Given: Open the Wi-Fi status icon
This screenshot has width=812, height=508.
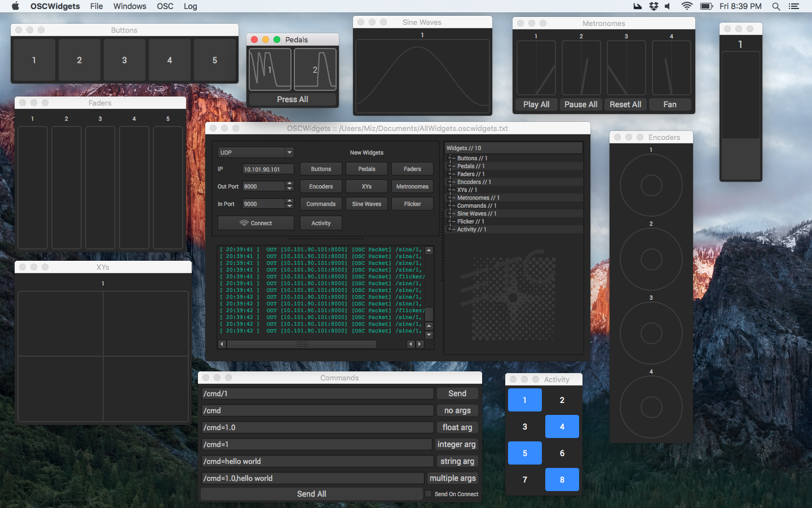Looking at the screenshot, I should pos(686,6).
